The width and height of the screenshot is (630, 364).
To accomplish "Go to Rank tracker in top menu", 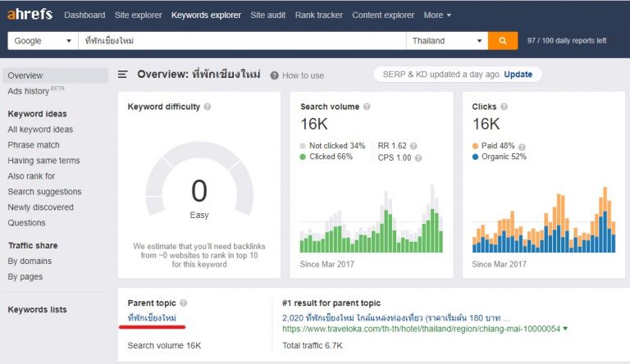I will click(x=317, y=15).
